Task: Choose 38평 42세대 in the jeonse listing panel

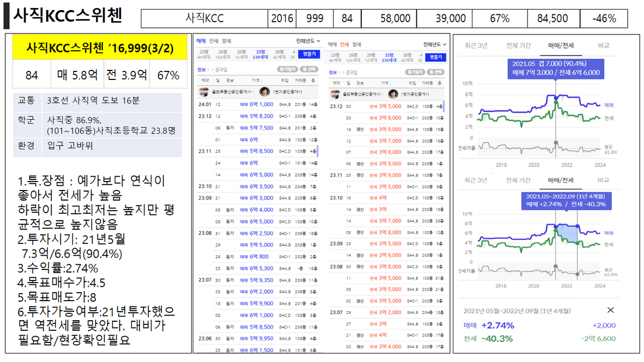Action: coord(407,57)
